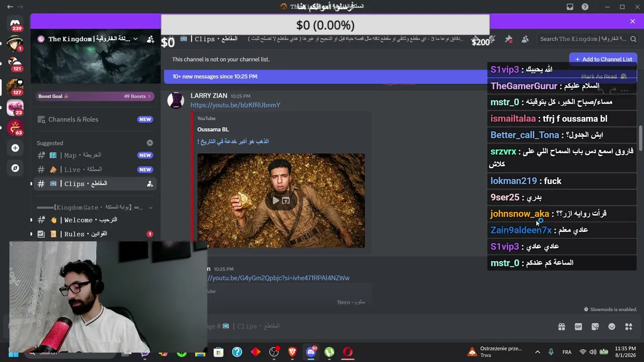Open Discord direct messages home
The height and width of the screenshot is (362, 644).
pyautogui.click(x=15, y=24)
